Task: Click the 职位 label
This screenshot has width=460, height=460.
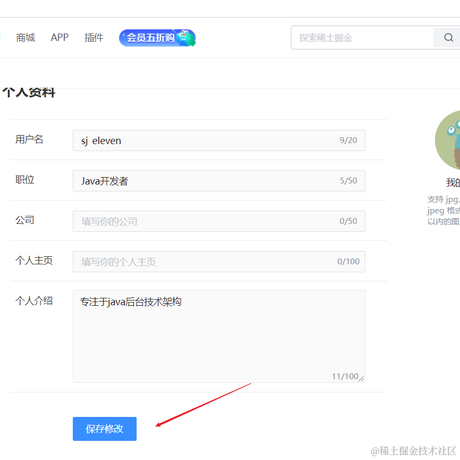Action: click(x=25, y=180)
